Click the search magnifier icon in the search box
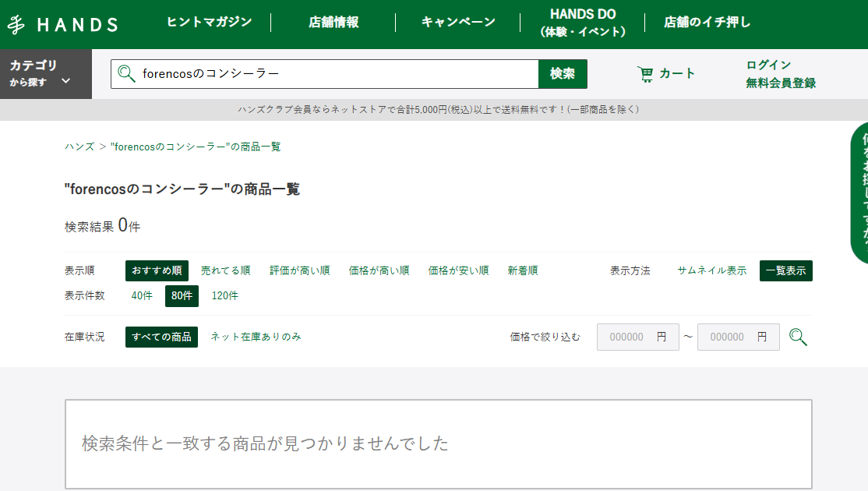The image size is (868, 491). 126,73
